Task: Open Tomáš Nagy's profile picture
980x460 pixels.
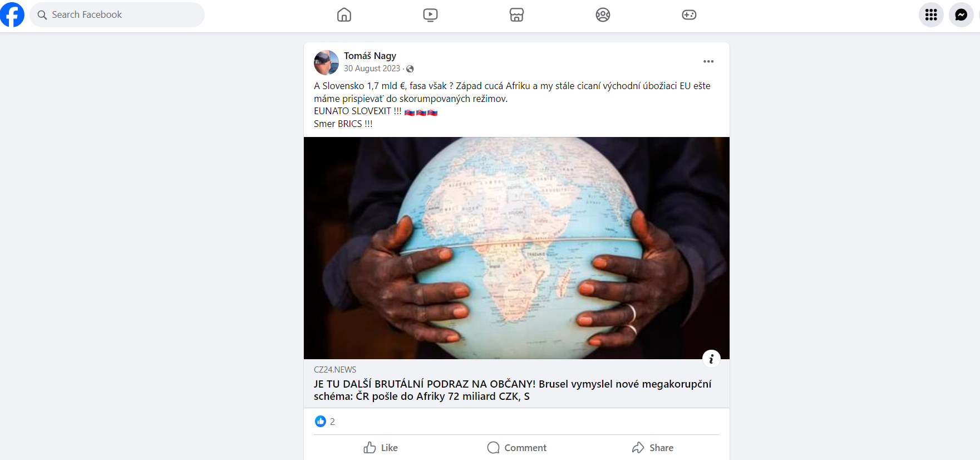Action: coord(326,62)
